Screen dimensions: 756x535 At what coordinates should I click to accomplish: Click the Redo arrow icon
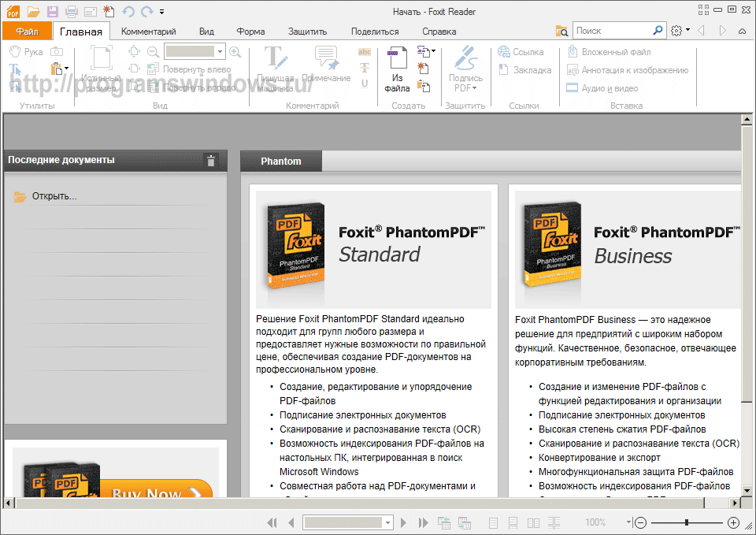[146, 11]
